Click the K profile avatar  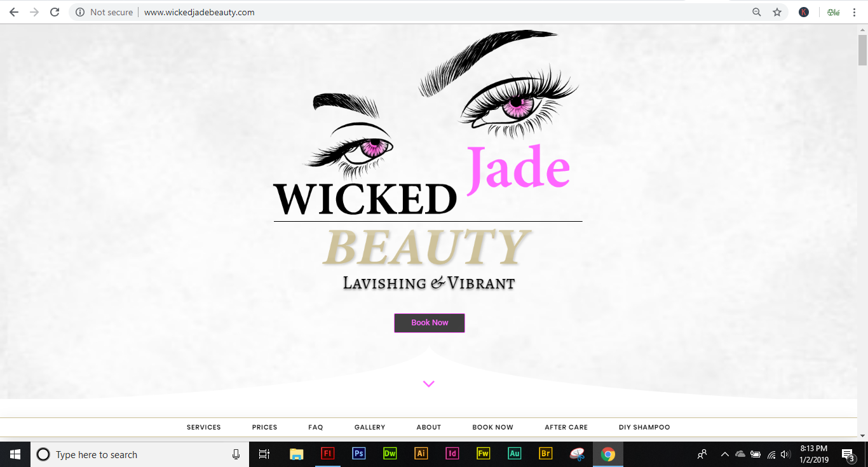point(804,12)
